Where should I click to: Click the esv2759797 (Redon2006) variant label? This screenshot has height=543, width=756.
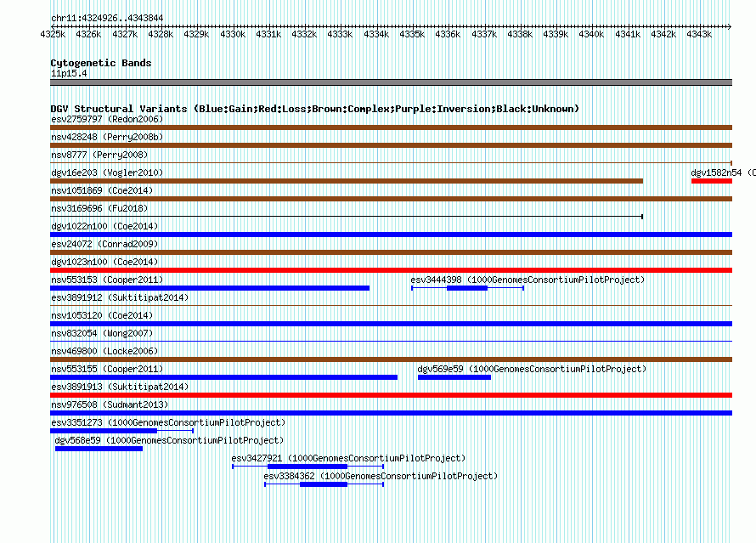pos(107,119)
